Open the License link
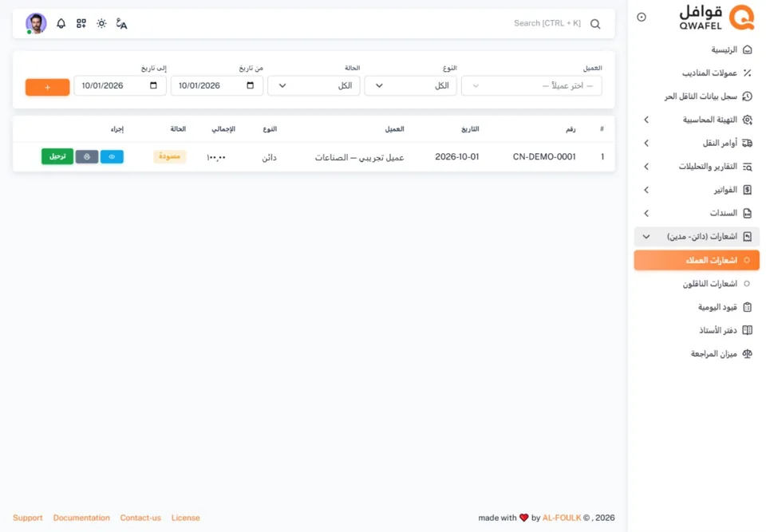Screen dimensions: 766x532 pos(186,518)
